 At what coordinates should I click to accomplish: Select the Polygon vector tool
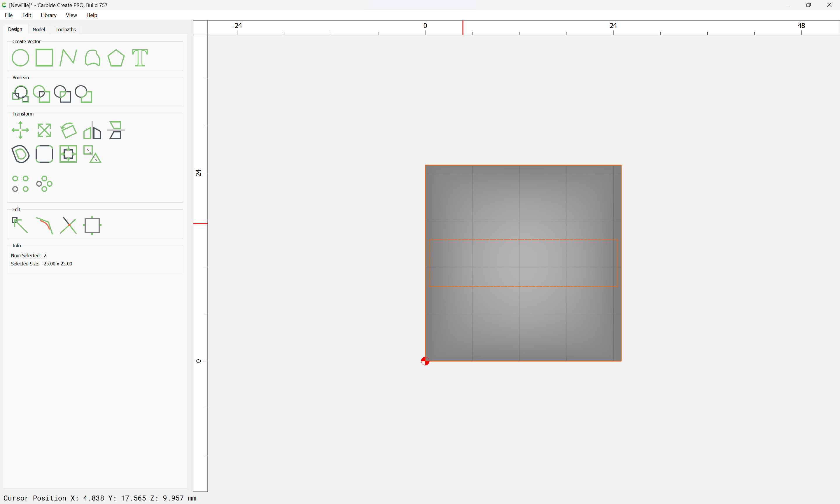point(116,58)
